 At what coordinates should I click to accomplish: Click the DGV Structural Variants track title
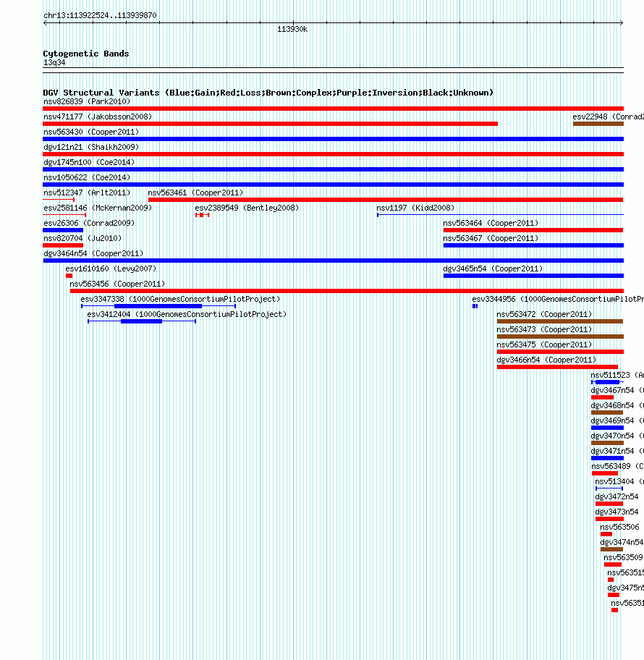(x=268, y=93)
